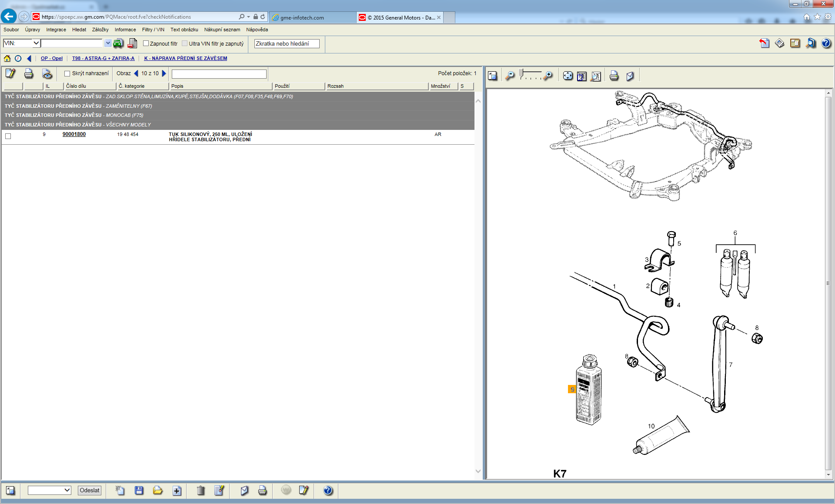Open the Nákupní seznam menu
The height and width of the screenshot is (504, 835).
pyautogui.click(x=222, y=30)
